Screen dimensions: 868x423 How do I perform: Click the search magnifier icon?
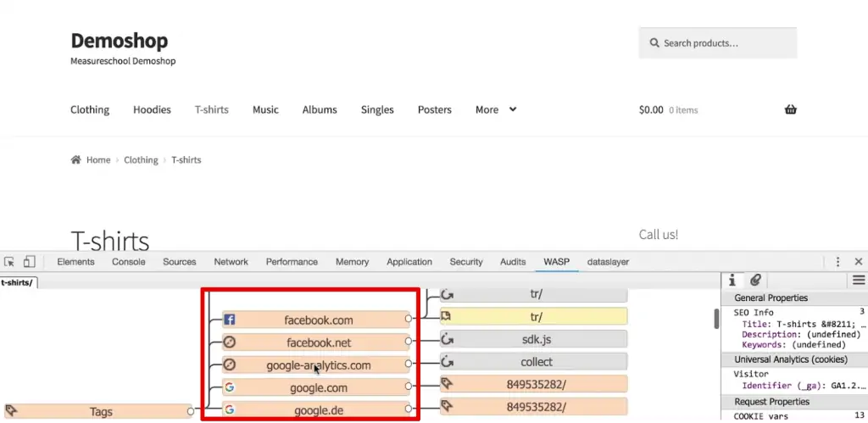[654, 42]
